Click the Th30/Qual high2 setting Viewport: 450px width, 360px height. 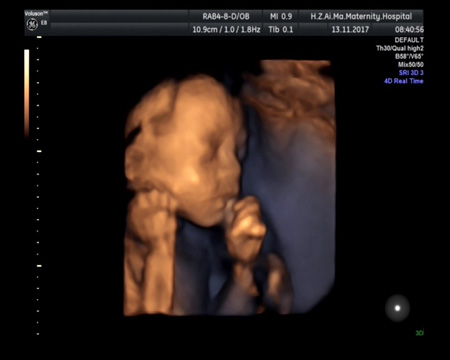coord(400,48)
